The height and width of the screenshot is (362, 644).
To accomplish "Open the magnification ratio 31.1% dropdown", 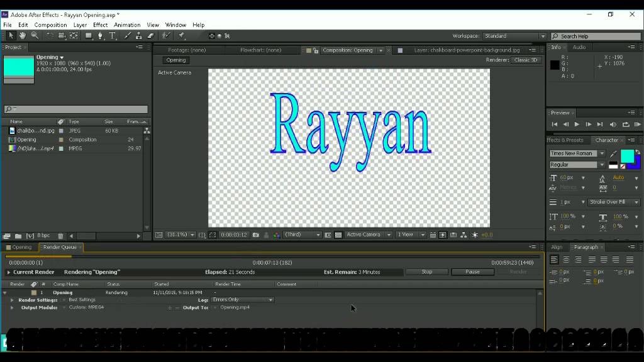I will coord(180,235).
